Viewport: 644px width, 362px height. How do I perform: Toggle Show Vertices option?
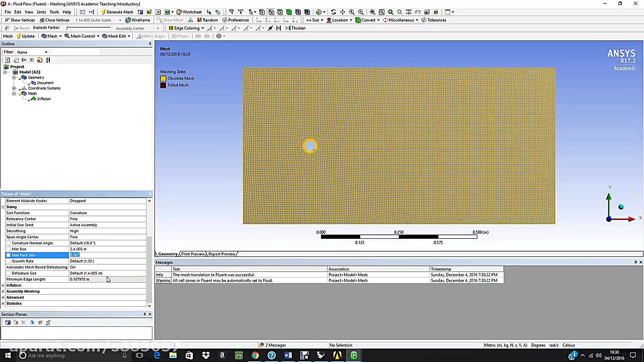click(19, 20)
